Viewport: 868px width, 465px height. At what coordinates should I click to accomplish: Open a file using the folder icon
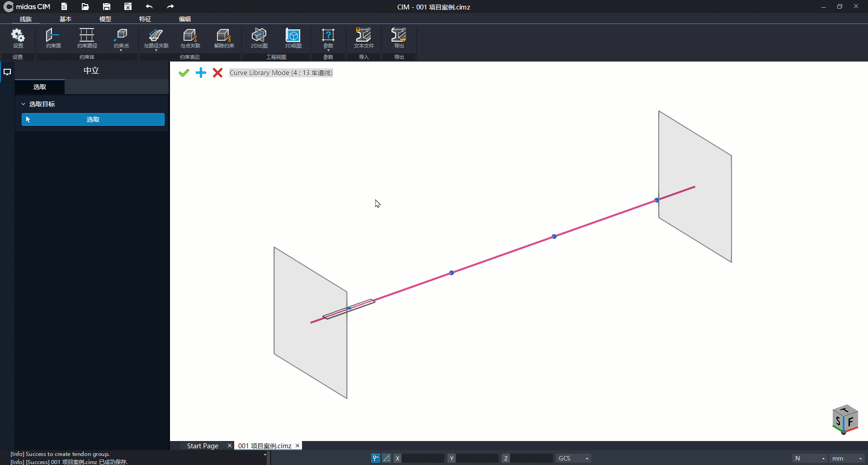pos(85,6)
